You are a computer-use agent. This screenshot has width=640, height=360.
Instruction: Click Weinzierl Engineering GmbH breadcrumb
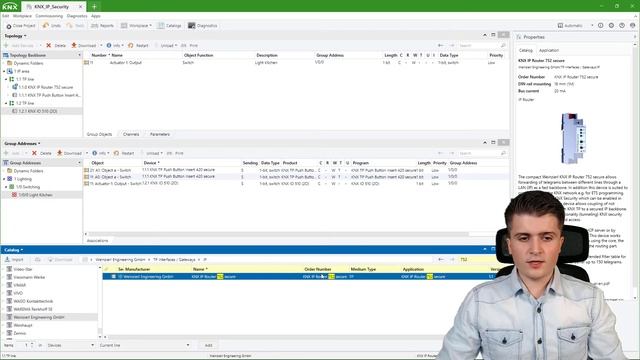point(120,260)
